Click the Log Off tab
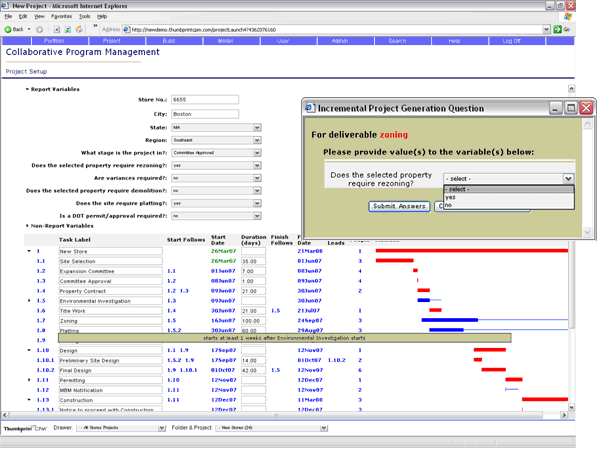This screenshot has height=449, width=601. pos(511,42)
